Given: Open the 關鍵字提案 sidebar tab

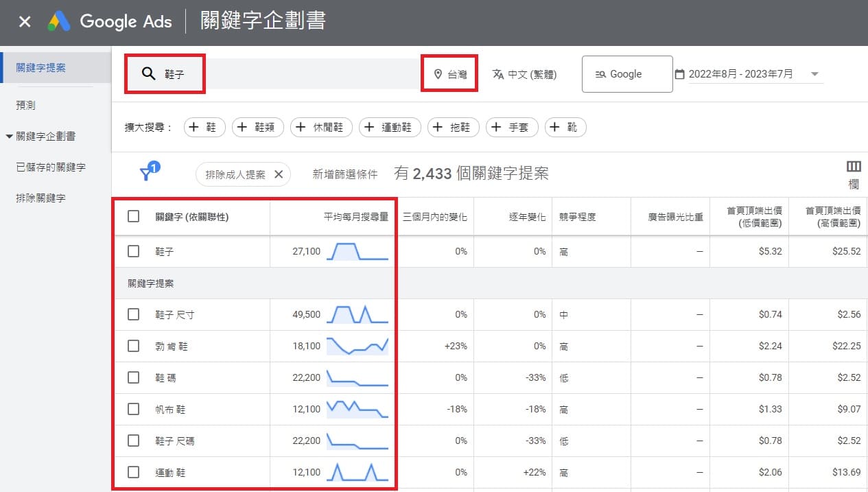Looking at the screenshot, I should [56, 67].
